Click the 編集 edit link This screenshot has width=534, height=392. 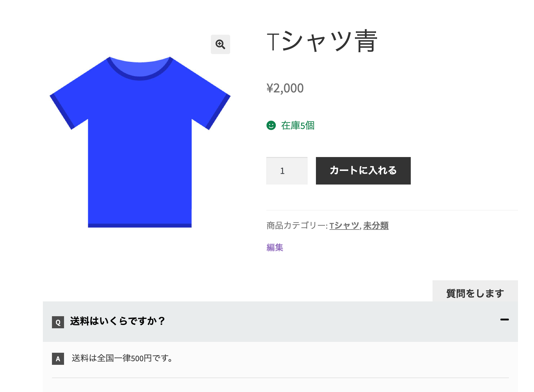[x=275, y=247]
